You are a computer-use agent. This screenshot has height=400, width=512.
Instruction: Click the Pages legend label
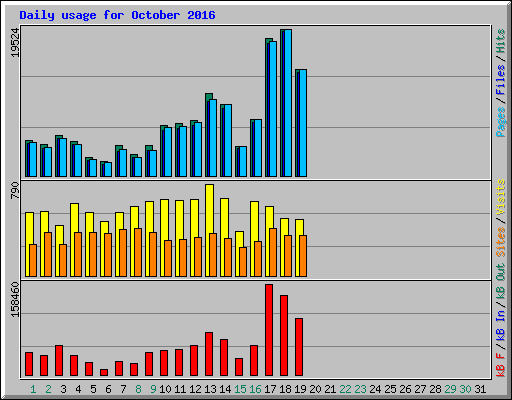[x=501, y=122]
